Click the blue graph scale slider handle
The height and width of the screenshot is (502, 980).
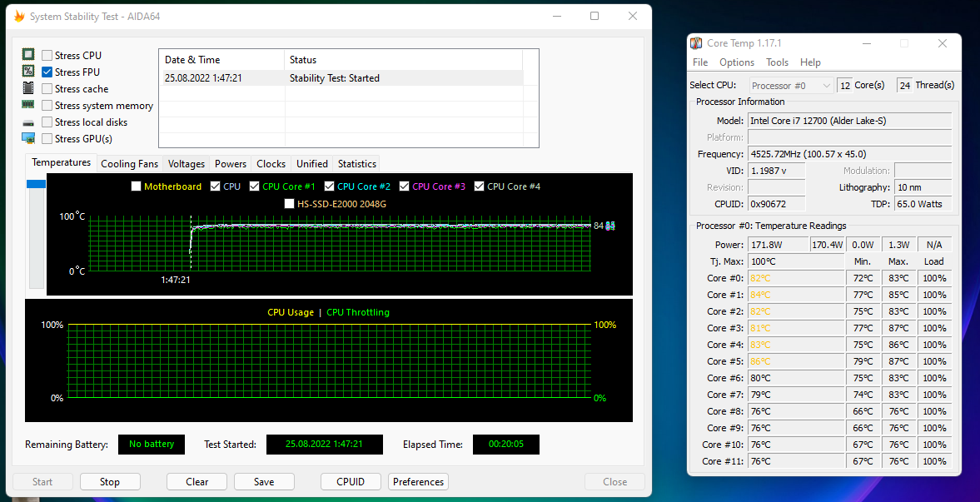click(37, 184)
